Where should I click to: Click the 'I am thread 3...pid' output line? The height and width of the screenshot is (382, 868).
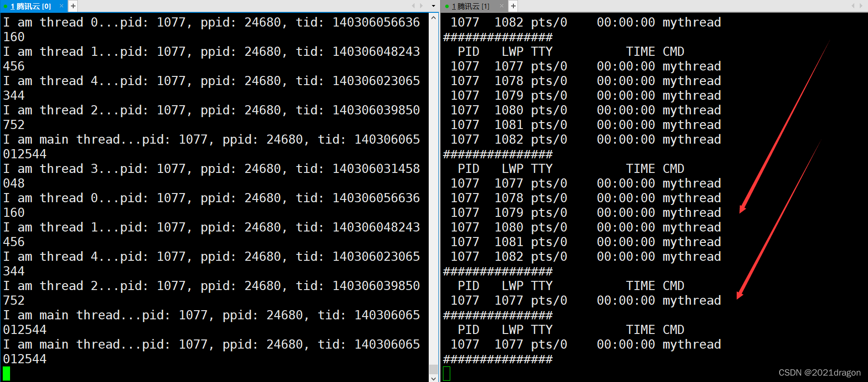[x=211, y=168]
